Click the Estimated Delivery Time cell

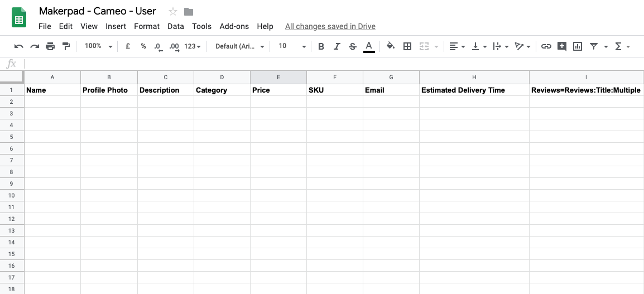click(x=474, y=90)
